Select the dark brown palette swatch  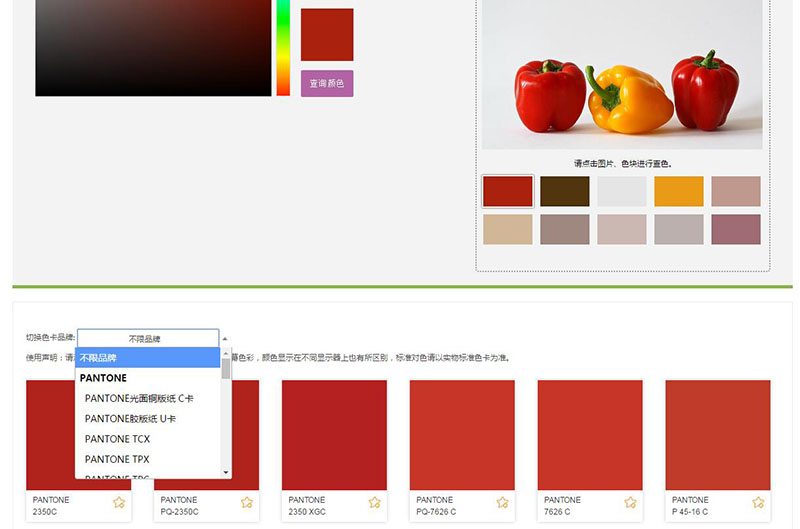coord(565,191)
